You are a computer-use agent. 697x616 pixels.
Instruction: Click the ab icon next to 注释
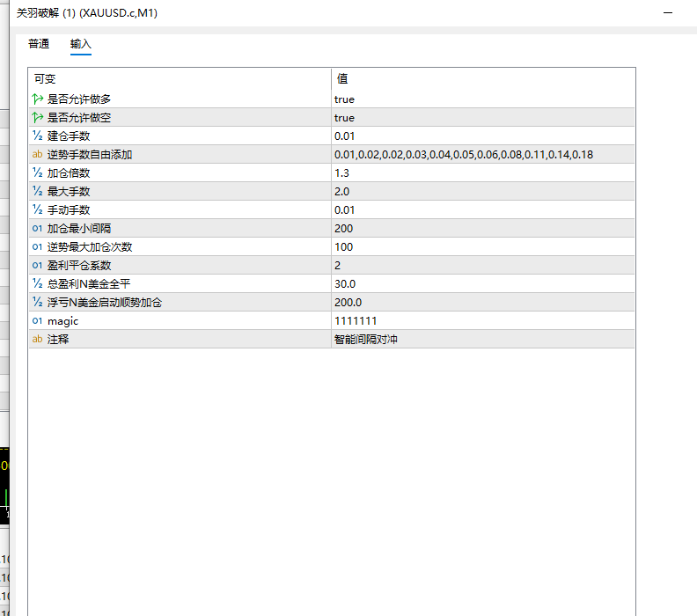[x=37, y=339]
